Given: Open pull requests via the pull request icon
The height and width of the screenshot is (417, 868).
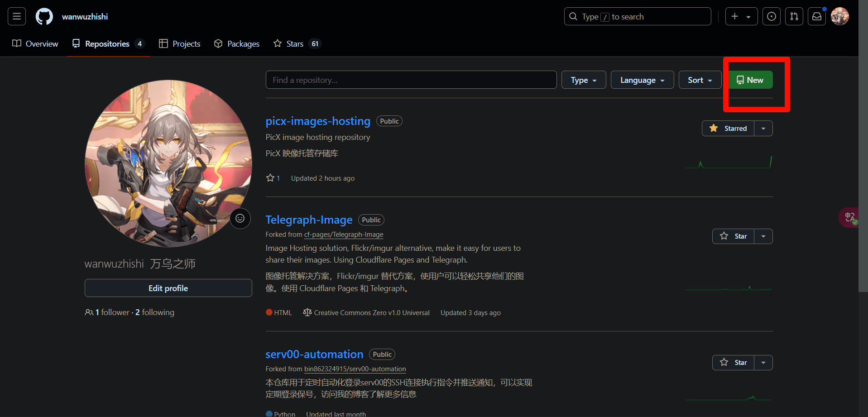Looking at the screenshot, I should click(x=794, y=16).
